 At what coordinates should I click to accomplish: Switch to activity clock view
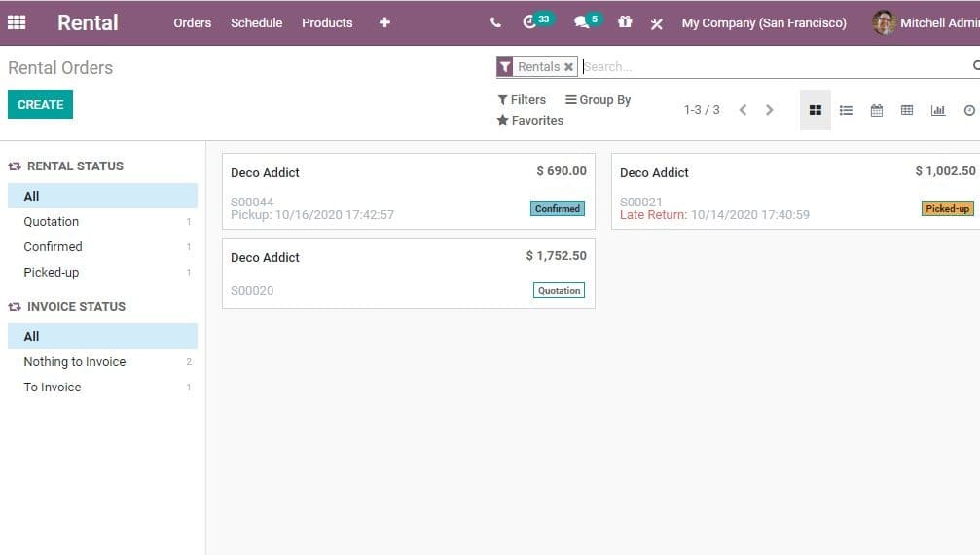coord(968,111)
